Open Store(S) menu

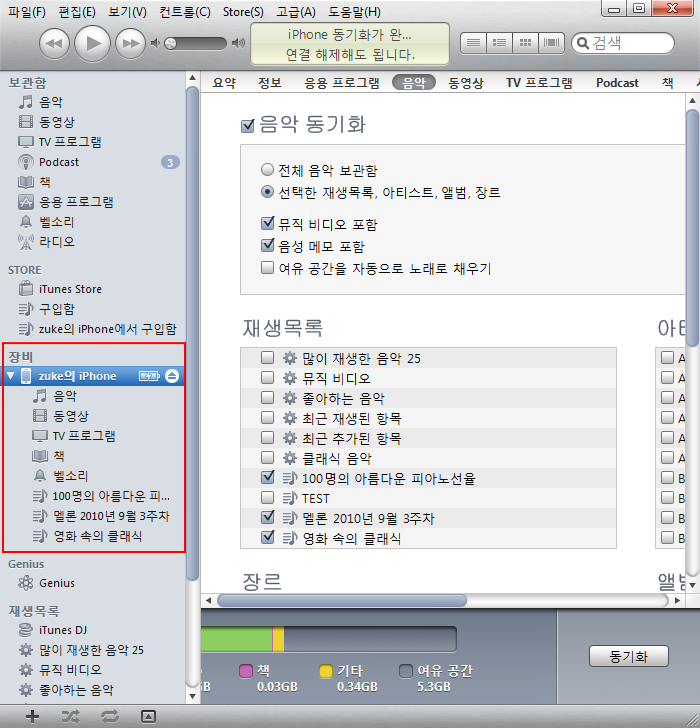tap(243, 12)
